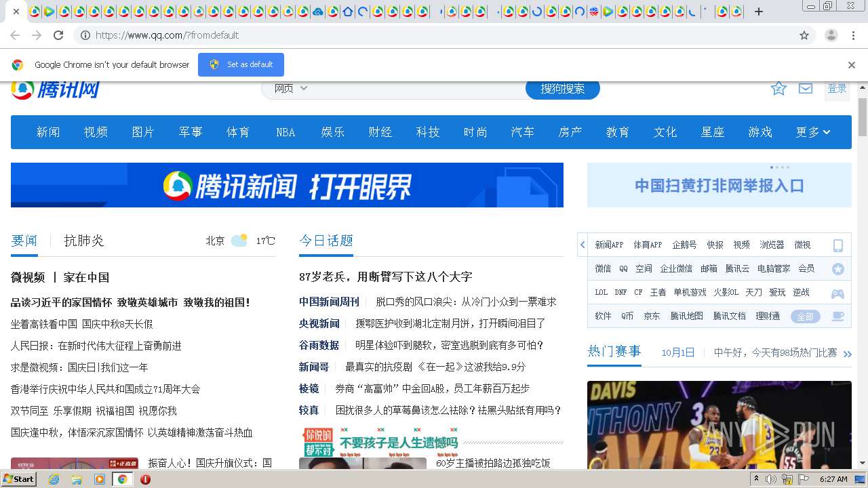Click the system clock 6:27 AM
This screenshot has height=488, width=868.
pyautogui.click(x=833, y=479)
